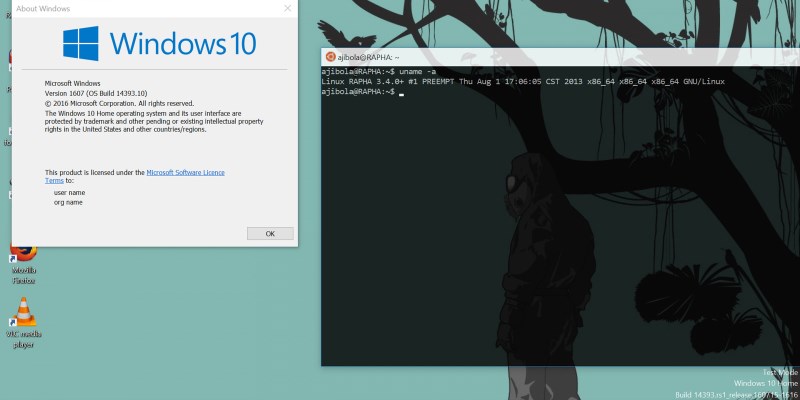
Task: Click 'user name' in the licence section
Action: [x=69, y=193]
